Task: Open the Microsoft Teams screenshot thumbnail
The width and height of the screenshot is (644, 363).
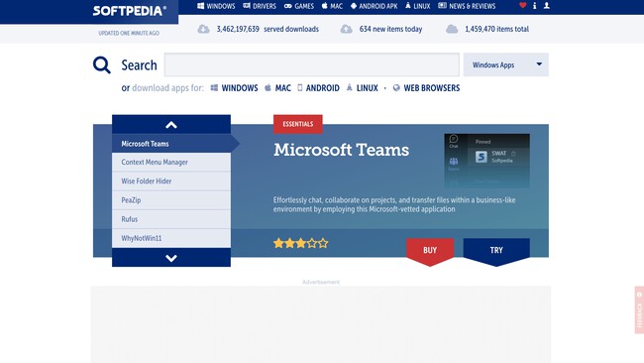Action: point(486,161)
